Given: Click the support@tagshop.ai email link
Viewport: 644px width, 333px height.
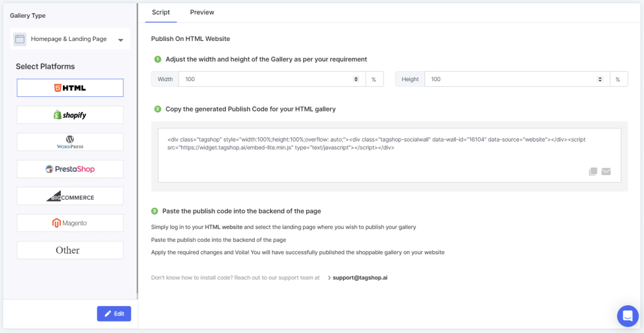Looking at the screenshot, I should tap(360, 278).
